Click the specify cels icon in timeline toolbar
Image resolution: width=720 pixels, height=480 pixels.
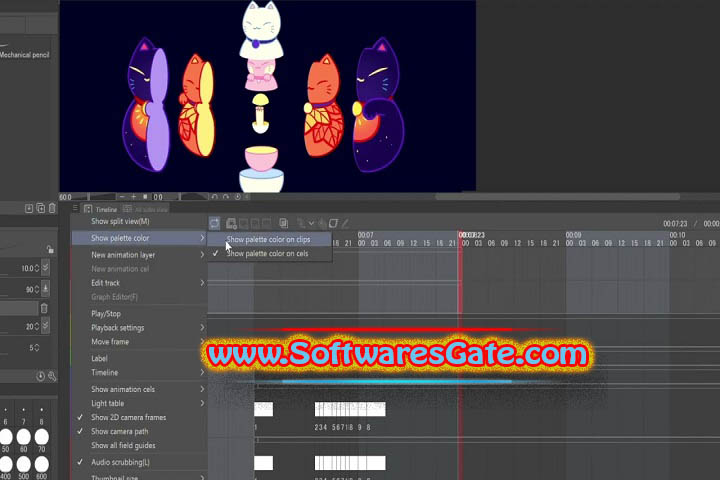(284, 224)
